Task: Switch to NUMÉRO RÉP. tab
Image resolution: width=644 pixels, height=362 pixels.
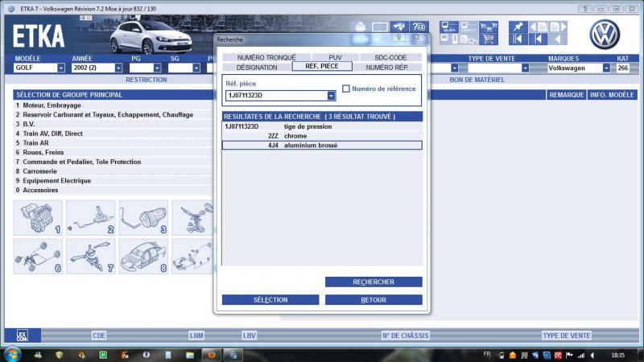Action: [x=387, y=68]
